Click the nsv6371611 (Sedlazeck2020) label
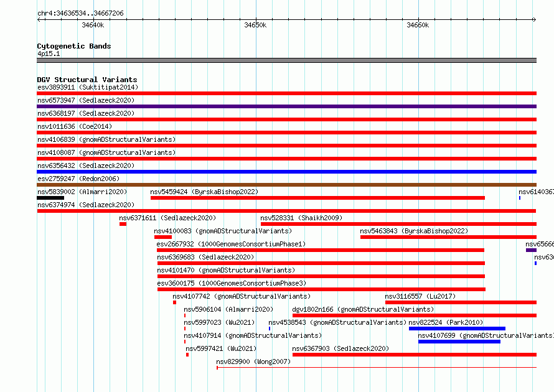This screenshot has height=392, width=554. click(167, 218)
